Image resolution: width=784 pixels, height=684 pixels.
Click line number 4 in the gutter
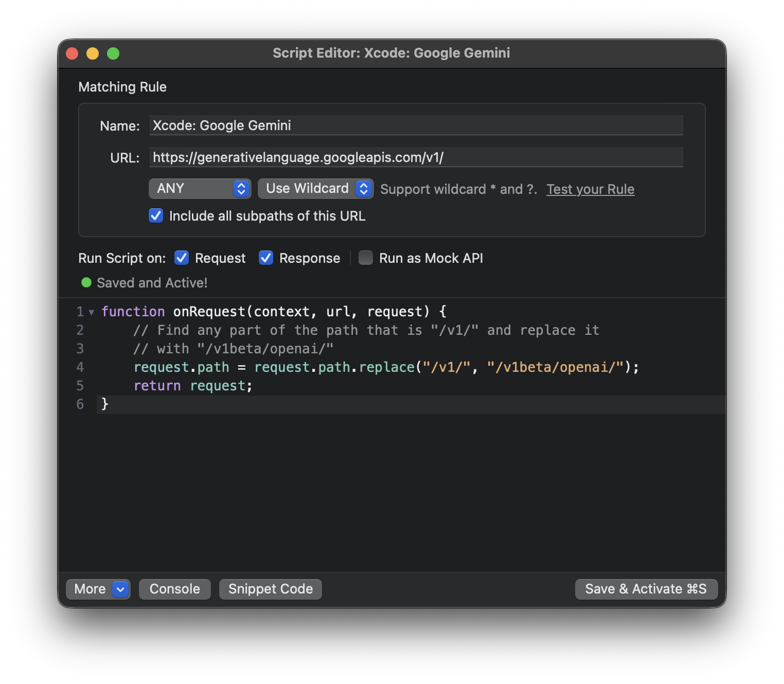pyautogui.click(x=80, y=367)
